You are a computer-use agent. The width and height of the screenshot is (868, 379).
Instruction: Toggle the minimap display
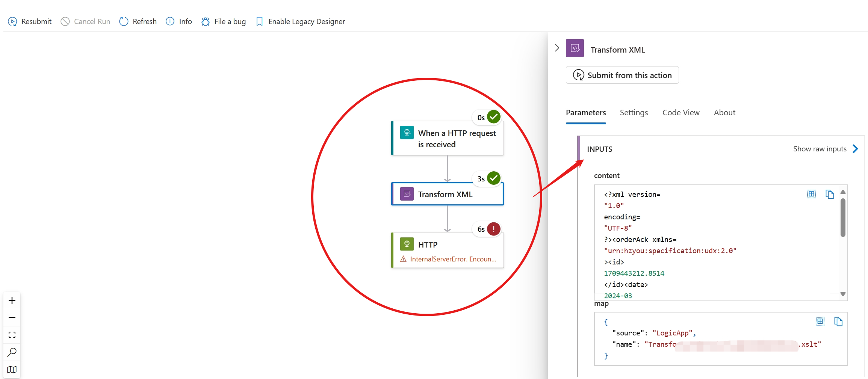[12, 369]
